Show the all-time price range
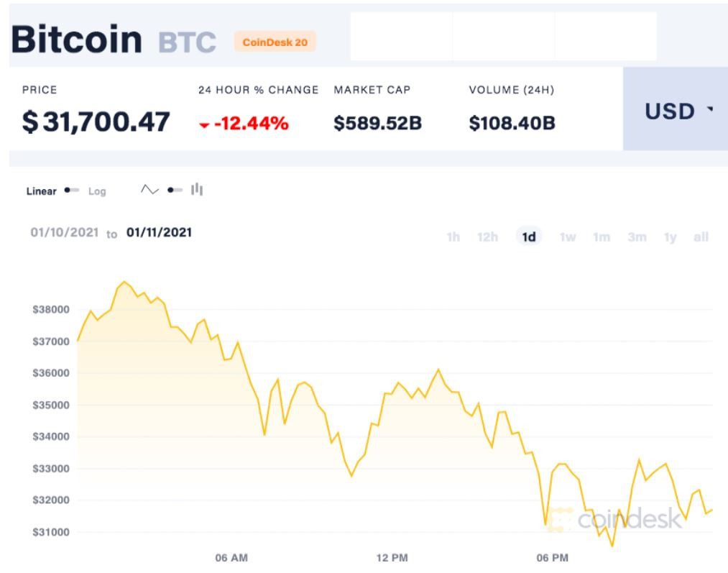 701,237
